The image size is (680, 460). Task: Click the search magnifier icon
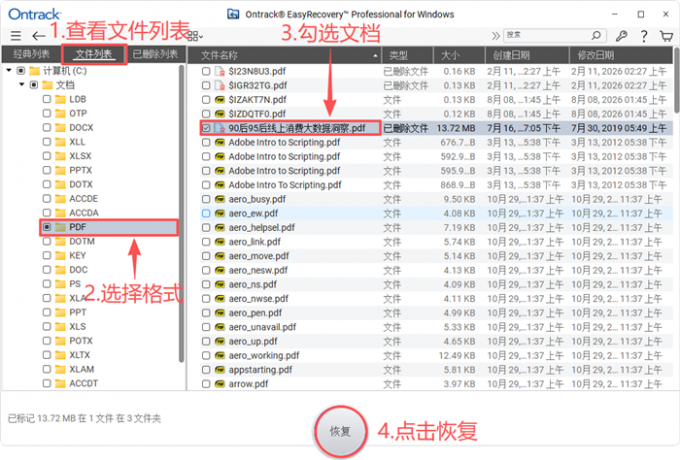click(596, 35)
